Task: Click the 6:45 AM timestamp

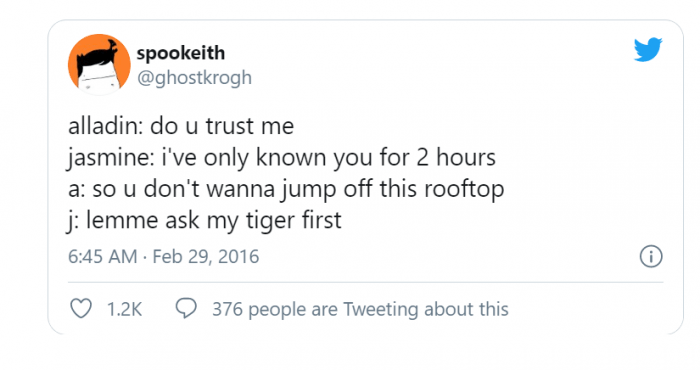Action: tap(103, 257)
